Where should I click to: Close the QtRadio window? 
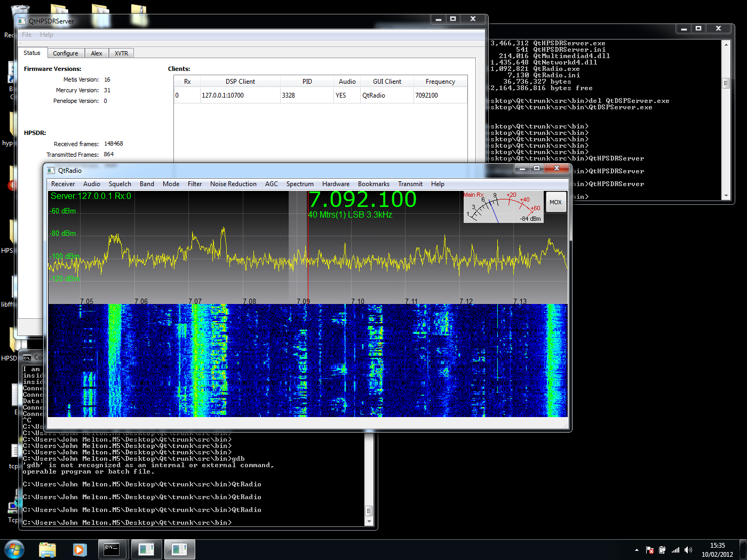pos(557,169)
